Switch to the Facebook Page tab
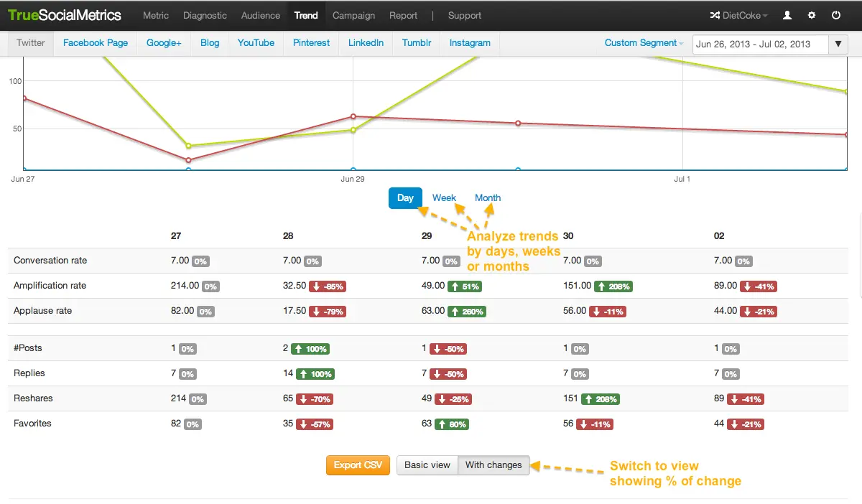 tap(96, 43)
